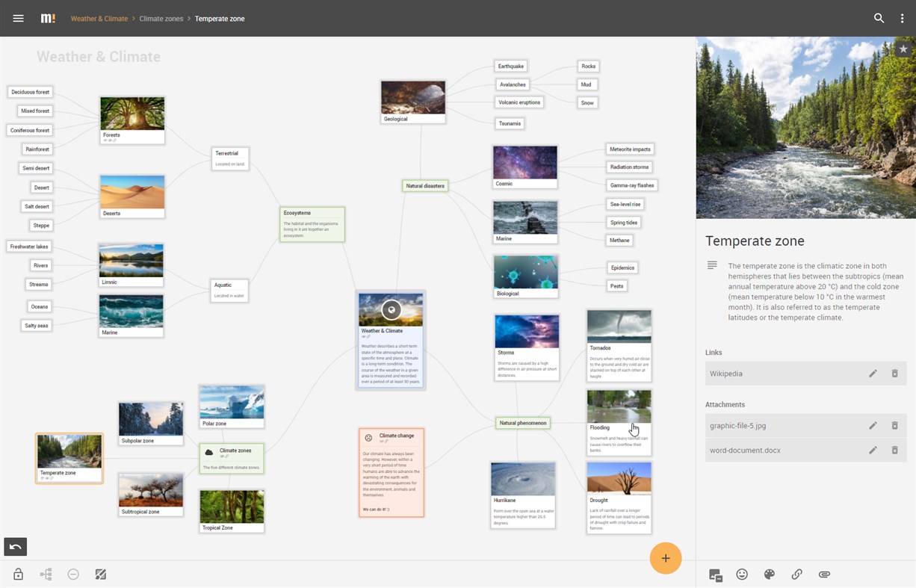The height and width of the screenshot is (588, 916).
Task: Select the Ecosystems node
Action: point(312,224)
